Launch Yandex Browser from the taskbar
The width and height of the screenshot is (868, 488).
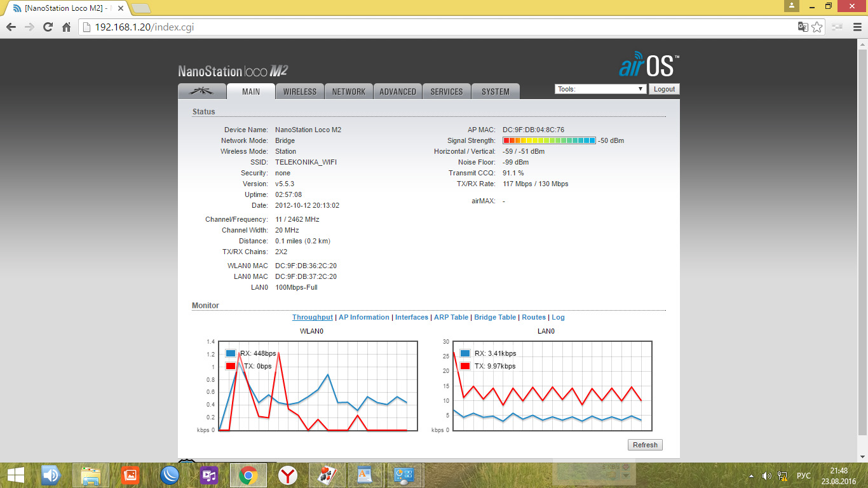point(288,475)
